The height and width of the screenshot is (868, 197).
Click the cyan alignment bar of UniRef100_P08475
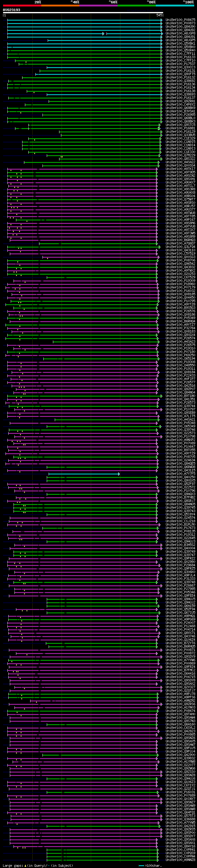pyautogui.click(x=85, y=20)
